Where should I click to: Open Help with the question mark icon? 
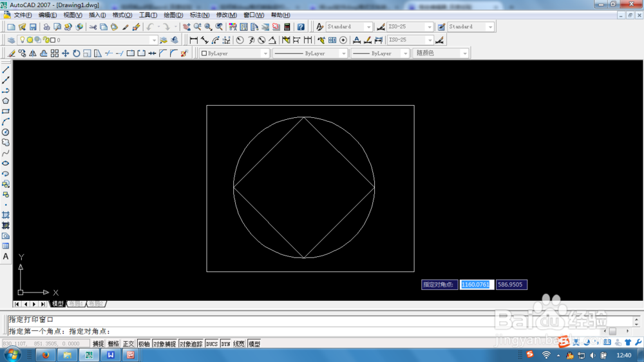[301, 26]
